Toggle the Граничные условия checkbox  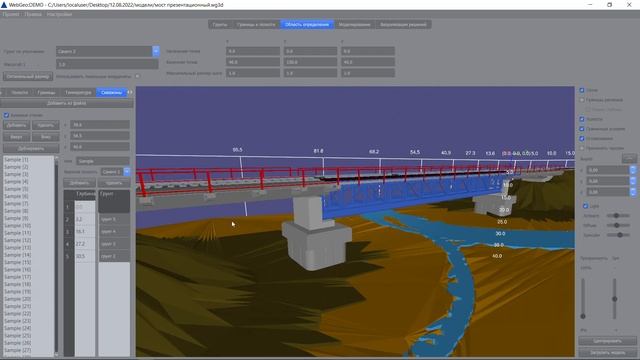coord(582,129)
